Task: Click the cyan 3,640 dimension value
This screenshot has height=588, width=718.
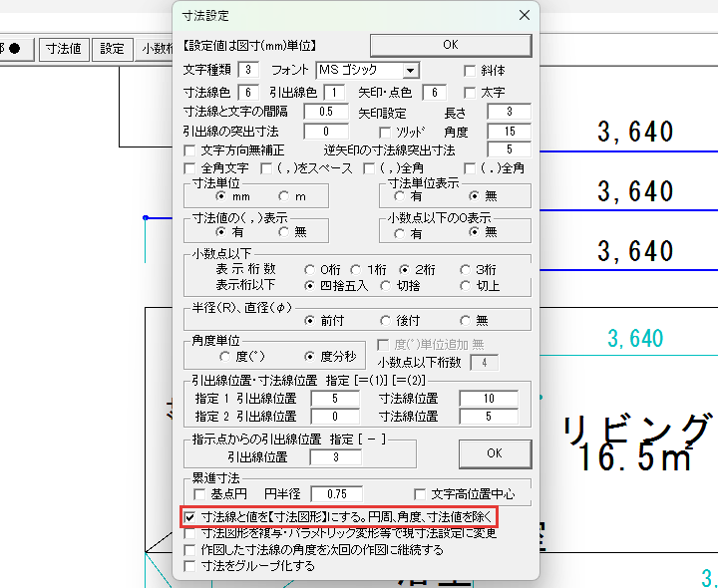Action: (635, 339)
